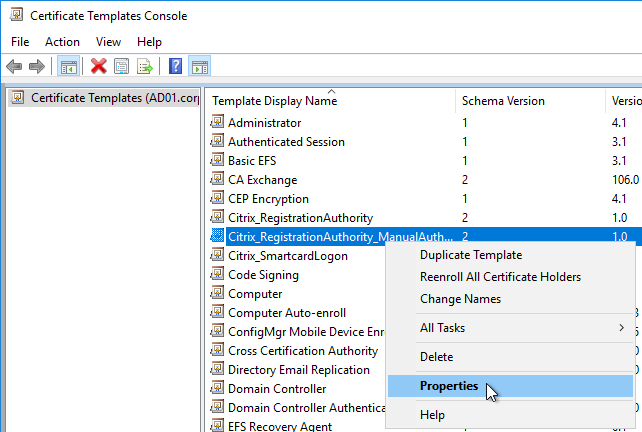Choose Reenroll All Certificate Holders
Screen dimensions: 642x432
500,277
